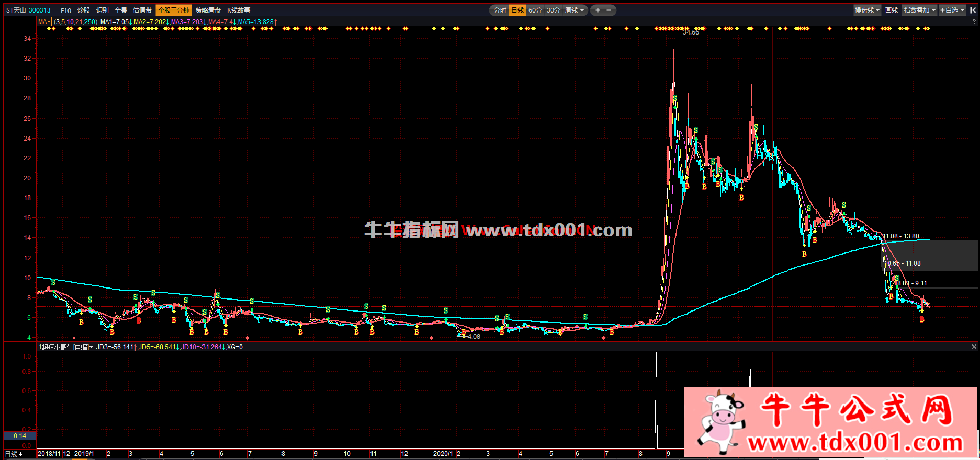
Task: Click the JD5=-68.541 indicator value
Action: coord(159,347)
